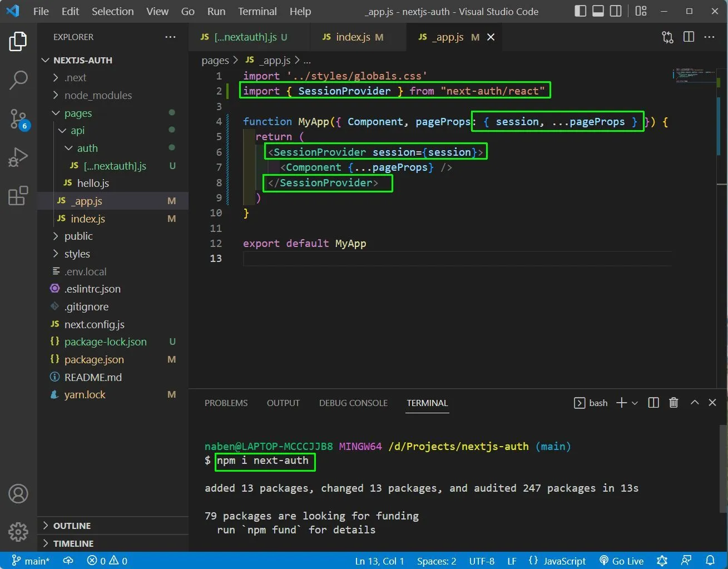Open the Run and Debug view

click(18, 157)
